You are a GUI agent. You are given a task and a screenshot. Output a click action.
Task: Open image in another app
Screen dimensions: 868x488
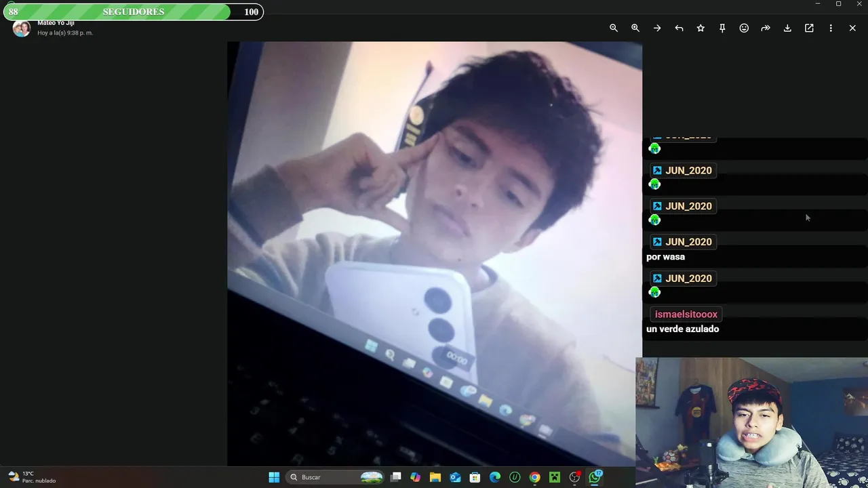809,28
